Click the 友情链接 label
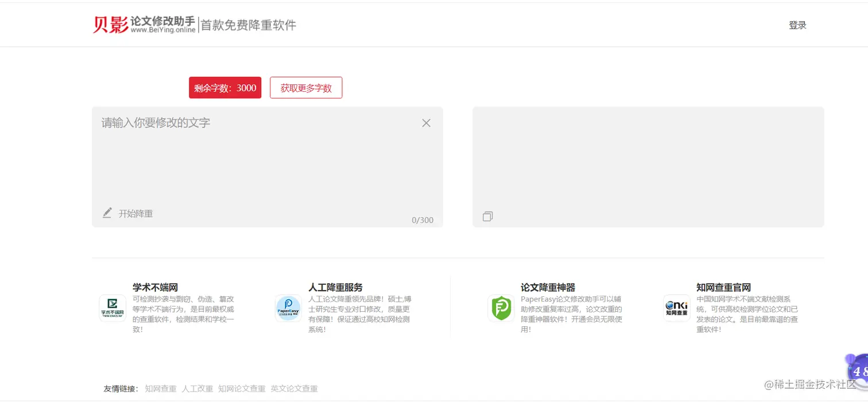This screenshot has height=402, width=868. coord(121,389)
